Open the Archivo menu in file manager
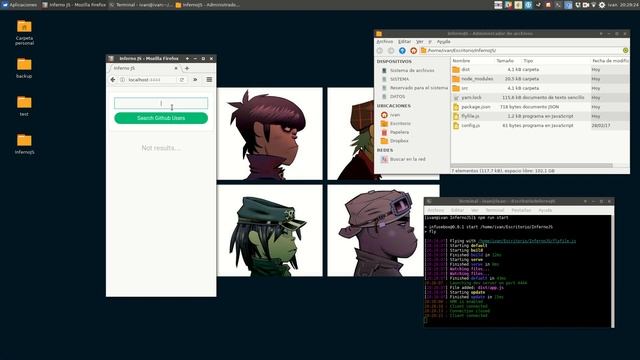The width and height of the screenshot is (640, 360). click(x=384, y=42)
